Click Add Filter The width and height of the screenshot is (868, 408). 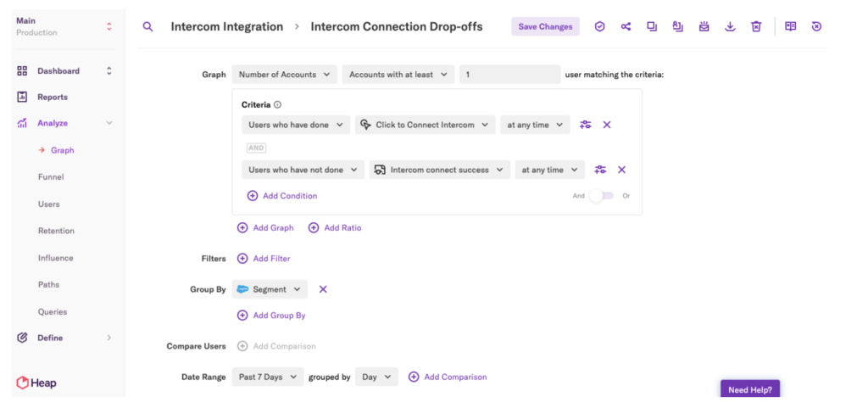pyautogui.click(x=264, y=259)
